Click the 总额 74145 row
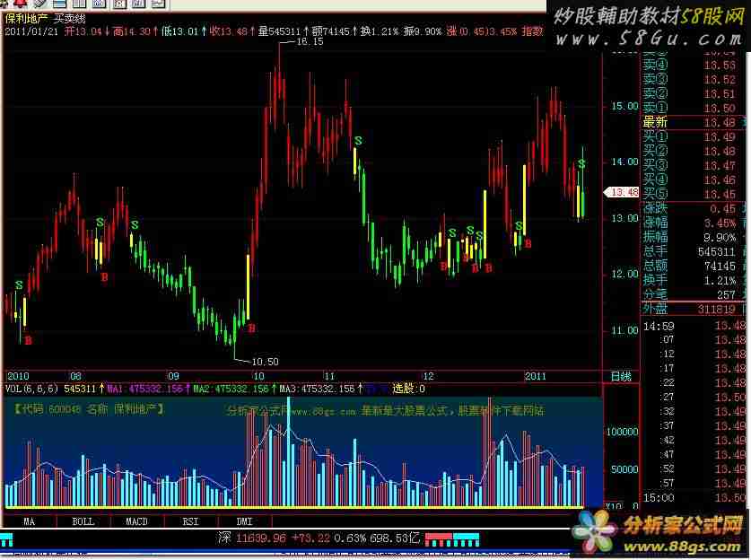This screenshot has height=560, width=751. pos(694,266)
